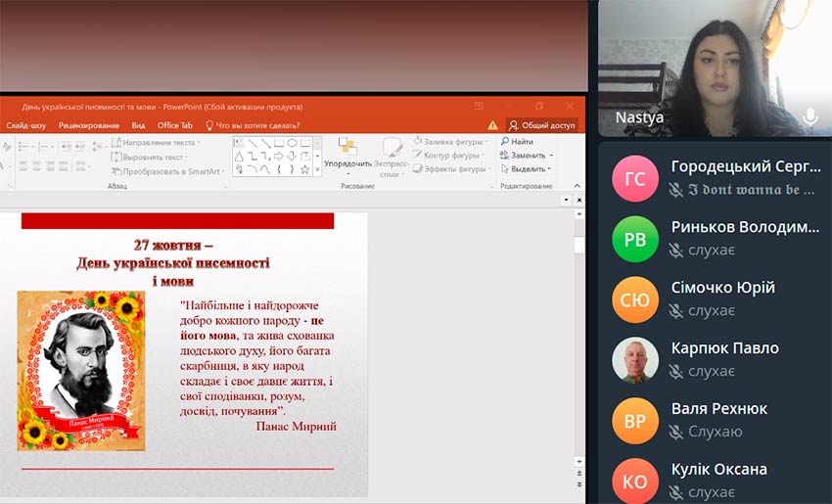This screenshot has height=504, width=832.
Task: Click Карпюк Павло's profile photo
Action: point(634,360)
